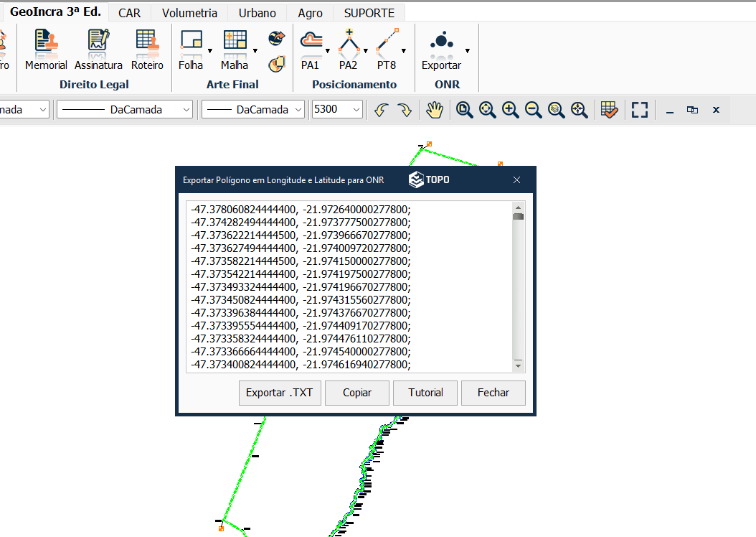Click the coordinates list scrollbar down arrow
Screen dimensions: 756x537
click(x=518, y=365)
